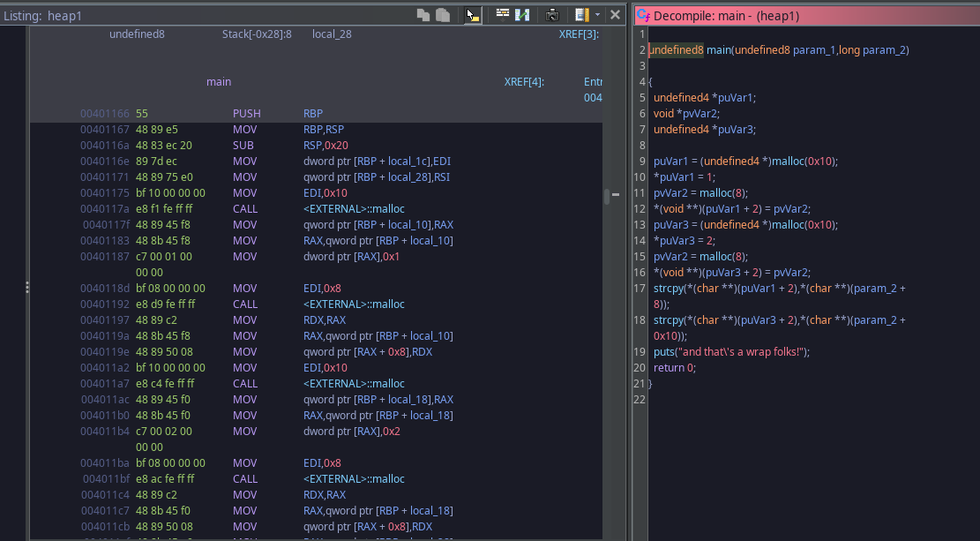This screenshot has height=541, width=980.
Task: Select address 0040117f in listing
Action: click(106, 225)
